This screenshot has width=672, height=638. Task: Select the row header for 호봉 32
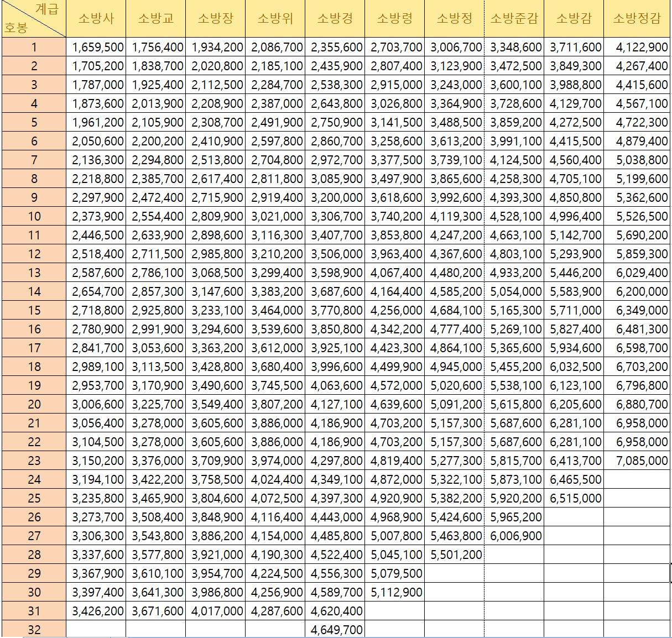point(34,630)
